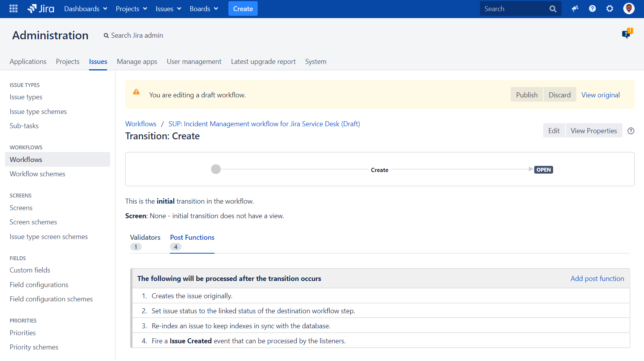Click the search magnifier icon

coord(552,8)
